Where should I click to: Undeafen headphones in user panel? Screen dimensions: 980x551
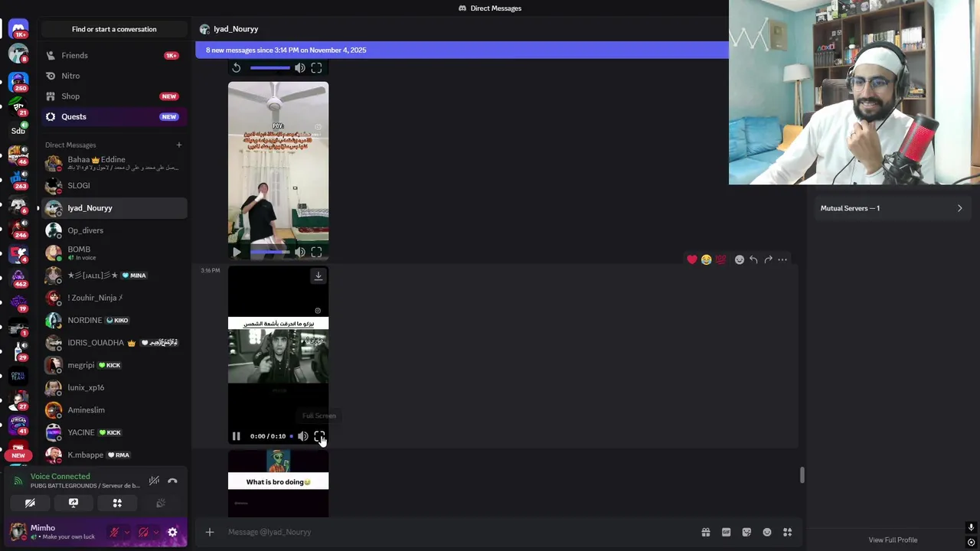click(x=143, y=532)
